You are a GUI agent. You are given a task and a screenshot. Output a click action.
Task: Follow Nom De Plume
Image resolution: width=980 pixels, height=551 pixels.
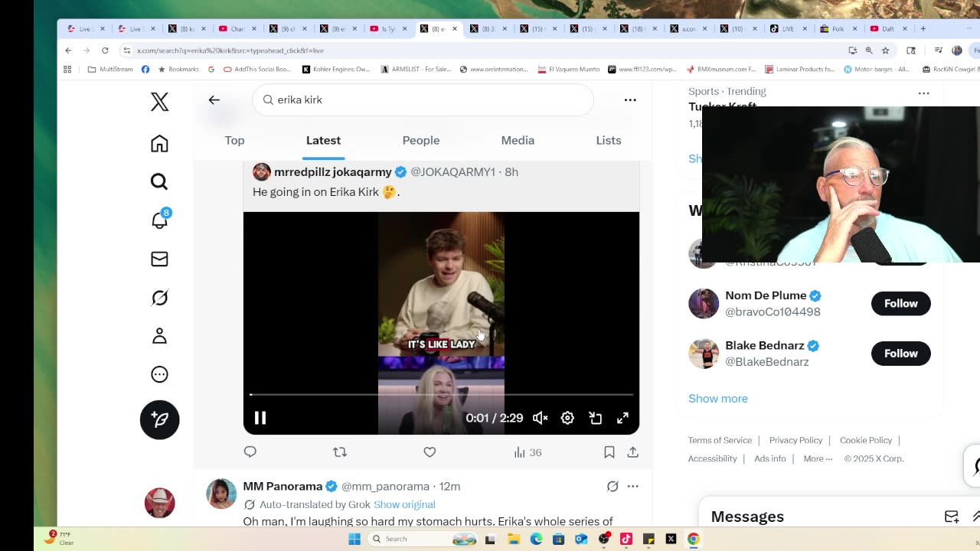(900, 304)
